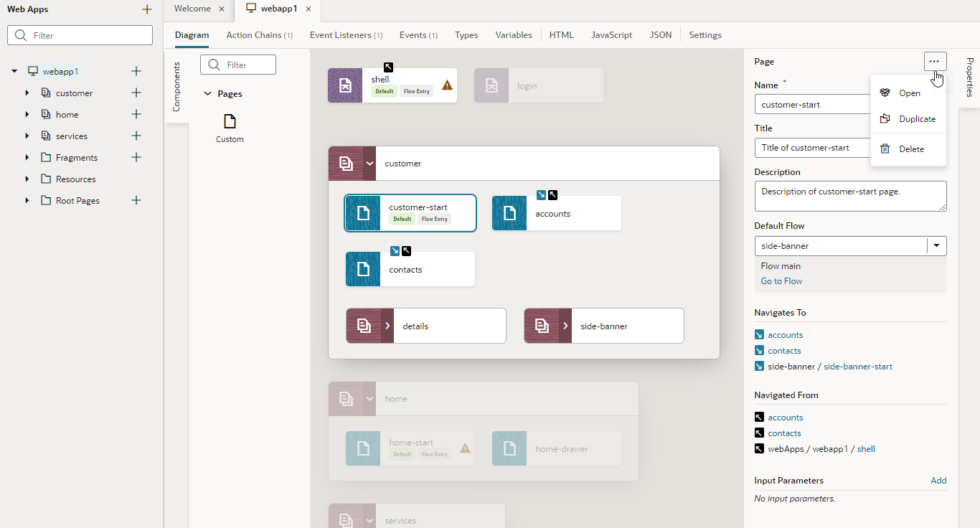
Task: Switch to the HTML tab
Action: pyautogui.click(x=562, y=34)
